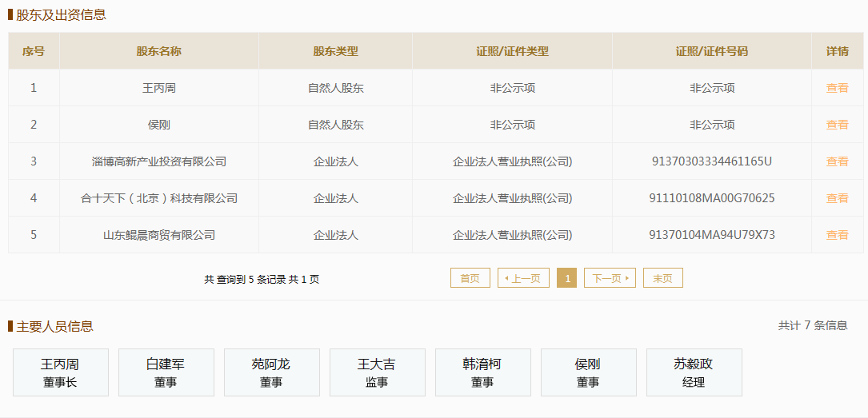Click the 侯刚 director card
Image resolution: width=868 pixels, height=418 pixels.
point(589,372)
